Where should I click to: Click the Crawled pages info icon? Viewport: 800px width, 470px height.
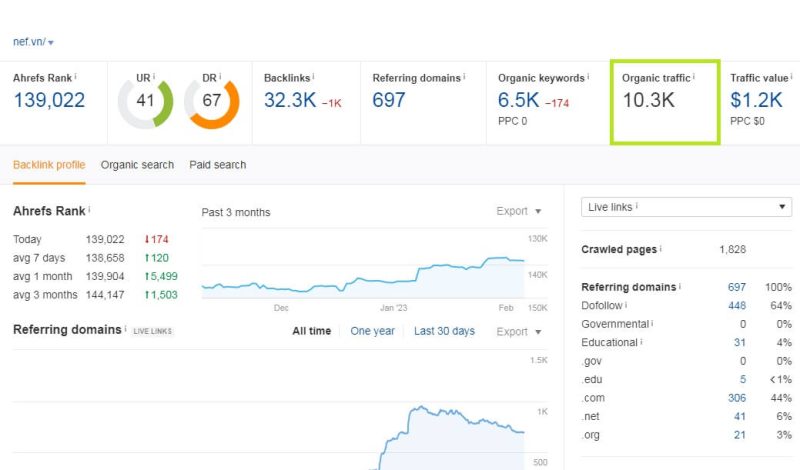[660, 248]
